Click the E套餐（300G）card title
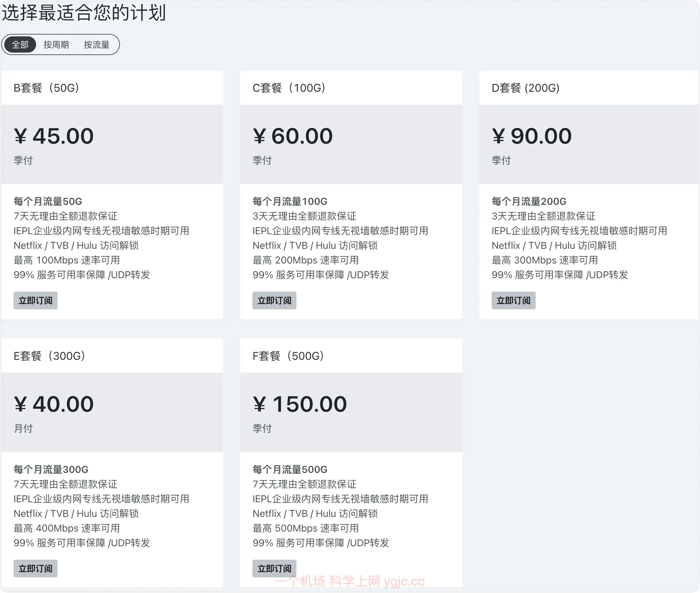This screenshot has height=593, width=700. 50,356
